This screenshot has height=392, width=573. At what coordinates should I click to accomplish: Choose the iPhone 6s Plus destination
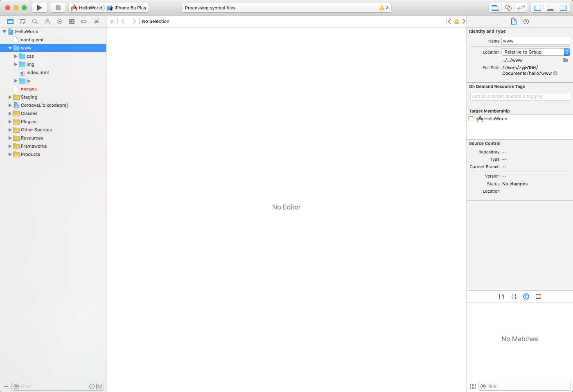[127, 8]
